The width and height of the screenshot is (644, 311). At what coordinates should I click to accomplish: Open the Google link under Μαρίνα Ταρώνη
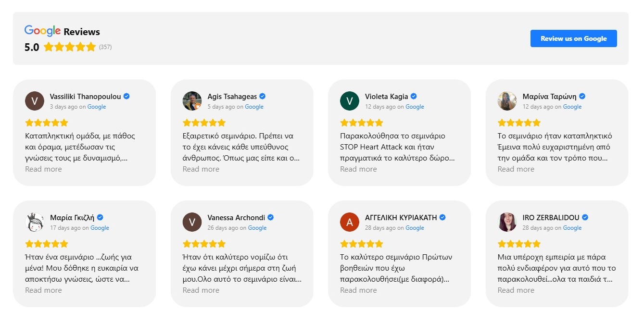click(x=572, y=107)
